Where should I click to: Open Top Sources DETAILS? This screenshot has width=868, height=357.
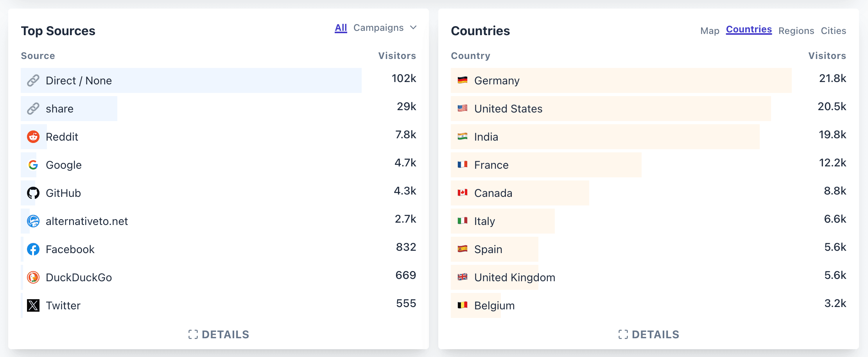tap(219, 334)
